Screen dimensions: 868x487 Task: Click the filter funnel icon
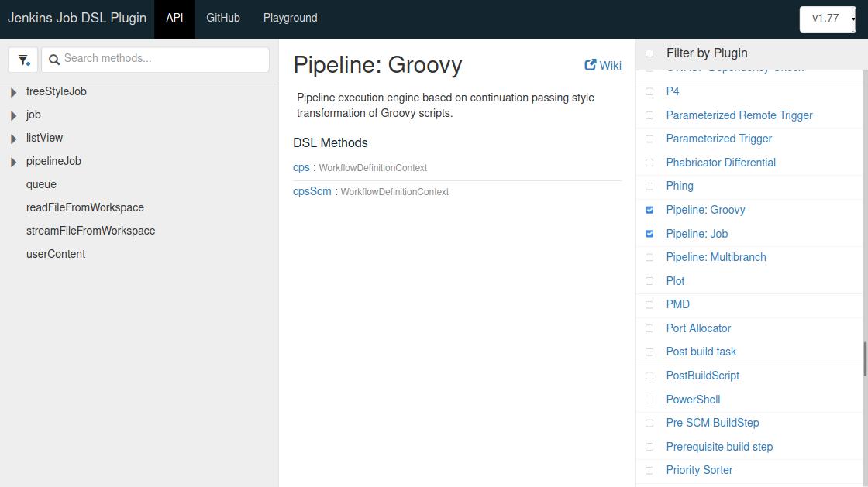coord(23,59)
